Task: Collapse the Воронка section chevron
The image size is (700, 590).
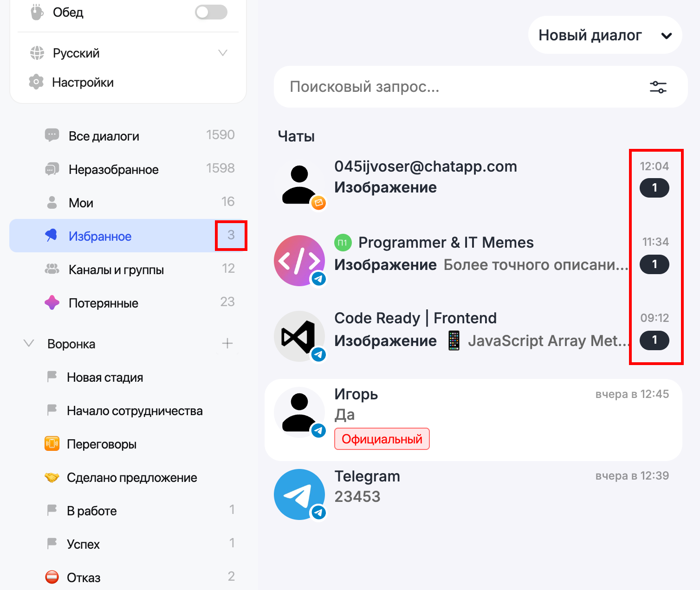Action: tap(29, 344)
